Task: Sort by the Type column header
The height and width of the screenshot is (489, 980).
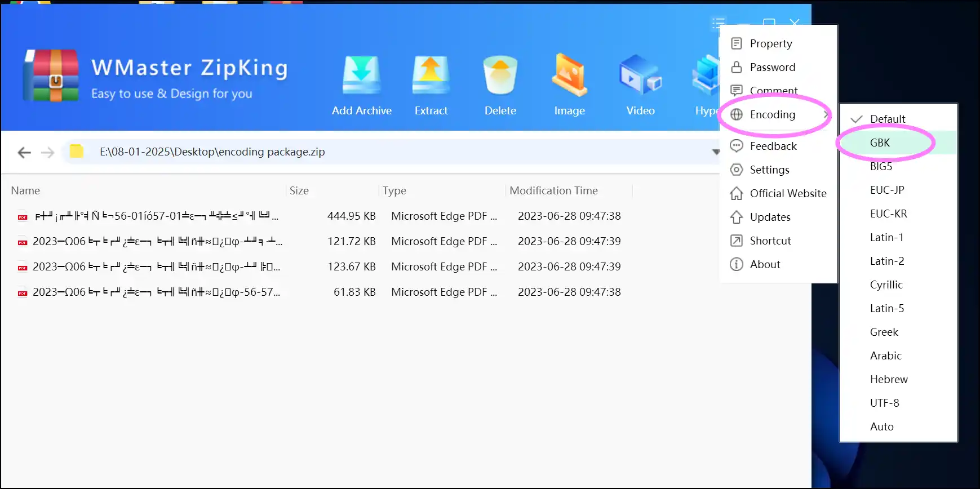Action: [394, 190]
